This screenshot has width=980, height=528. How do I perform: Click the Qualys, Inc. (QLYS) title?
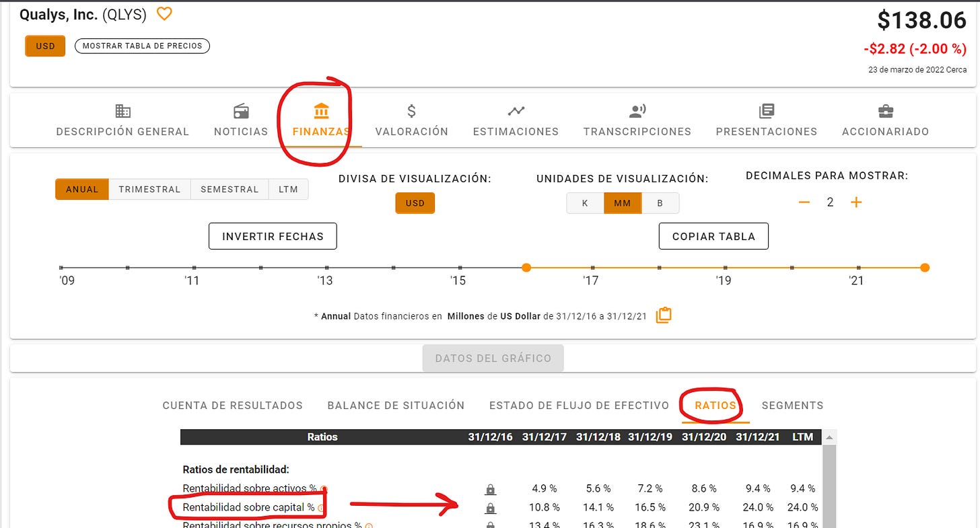[84, 15]
